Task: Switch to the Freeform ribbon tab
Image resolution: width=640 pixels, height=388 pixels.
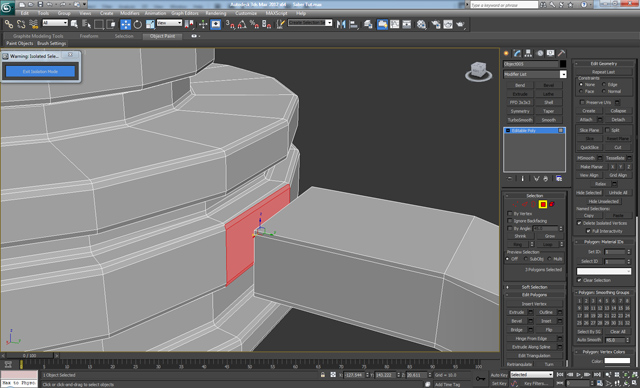Action: point(89,36)
